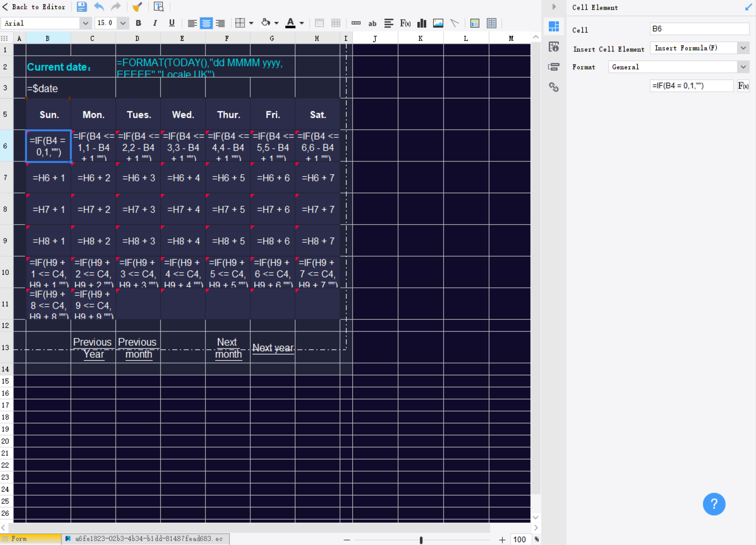This screenshot has width=756, height=545.
Task: Select the slash line insertion tool
Action: pos(454,23)
